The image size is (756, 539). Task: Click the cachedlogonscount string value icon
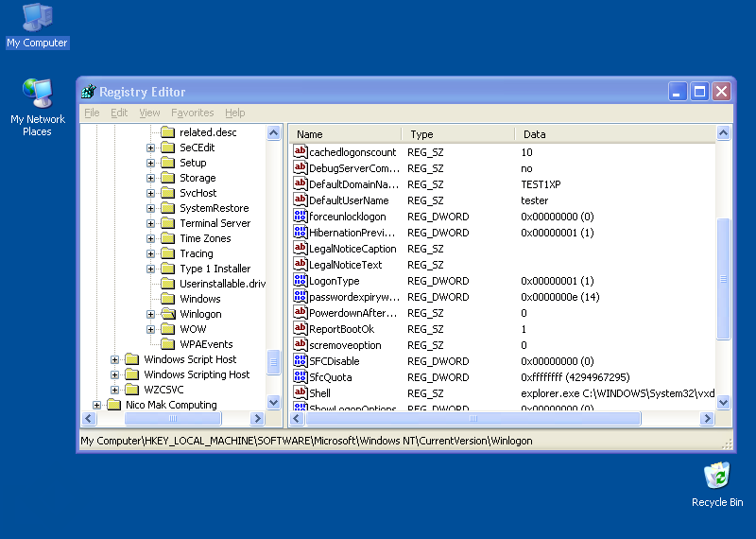300,152
